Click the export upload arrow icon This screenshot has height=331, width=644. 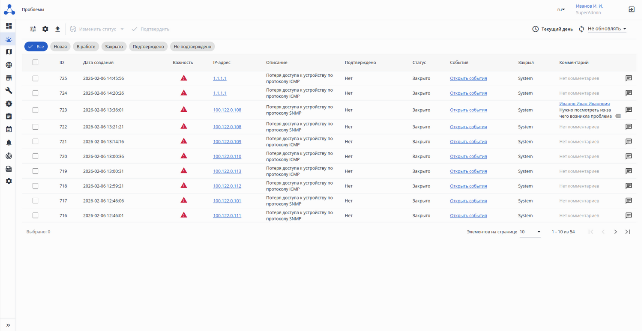57,29
